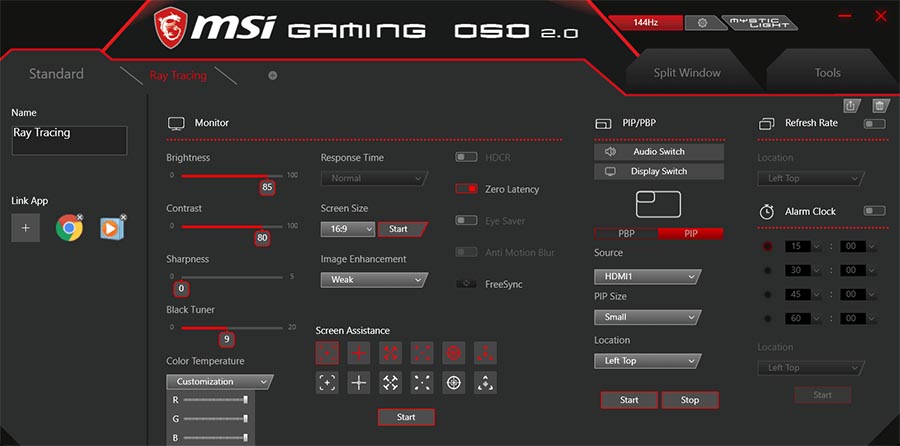Open the Split Window tab
900x446 pixels.
click(686, 73)
